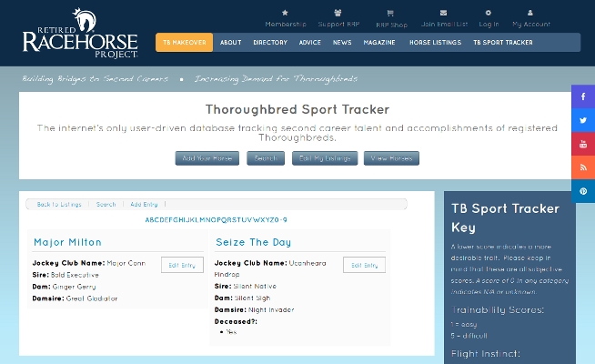Click the Pinterest sidebar icon
Viewport: 595px width, 364px height.
pos(583,191)
